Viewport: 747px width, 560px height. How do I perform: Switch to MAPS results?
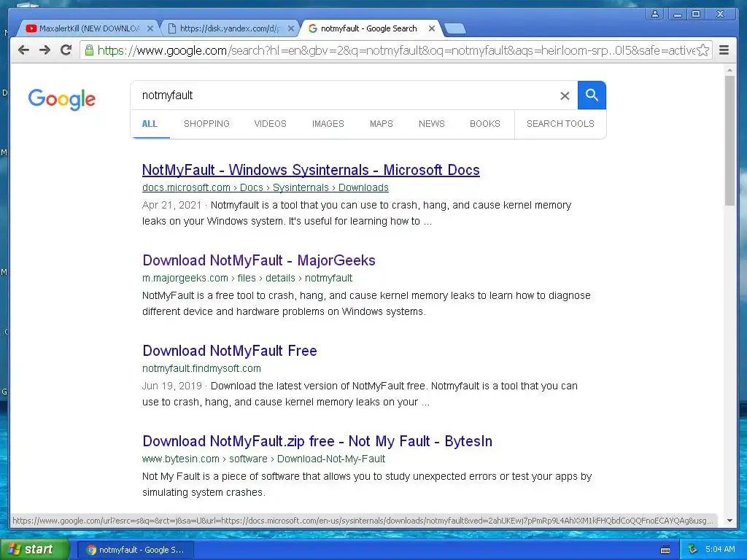pos(381,124)
